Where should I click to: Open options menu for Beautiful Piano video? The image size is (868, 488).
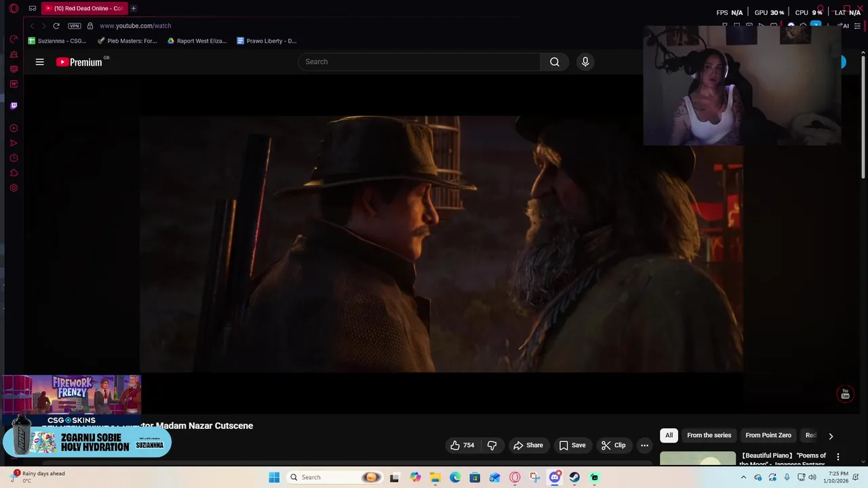click(x=838, y=457)
